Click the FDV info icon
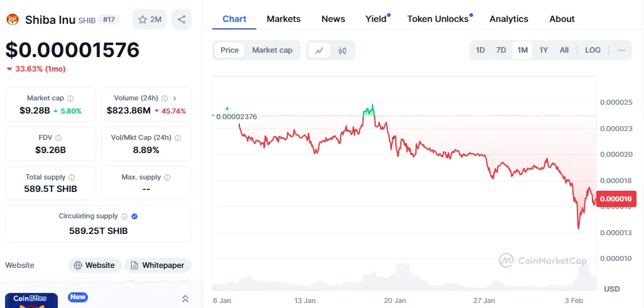The height and width of the screenshot is (308, 644). pos(58,138)
